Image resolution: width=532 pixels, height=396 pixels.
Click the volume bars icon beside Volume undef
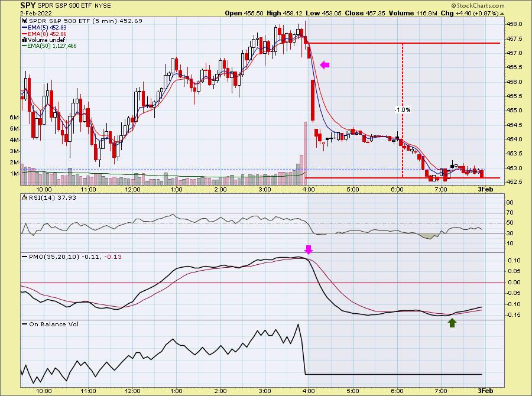[x=24, y=40]
